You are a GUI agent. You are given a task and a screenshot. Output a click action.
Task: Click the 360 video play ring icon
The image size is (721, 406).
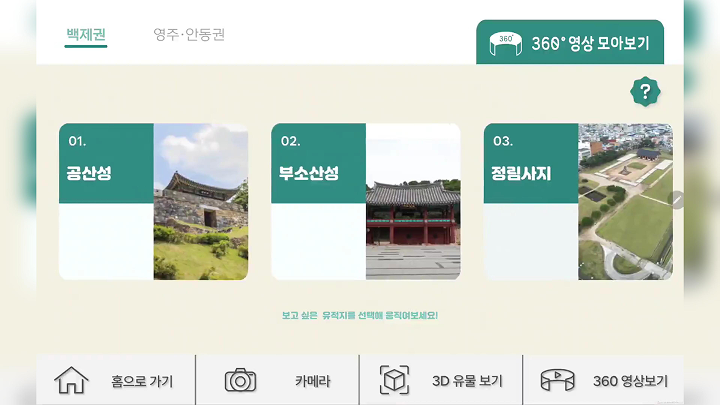pos(557,380)
